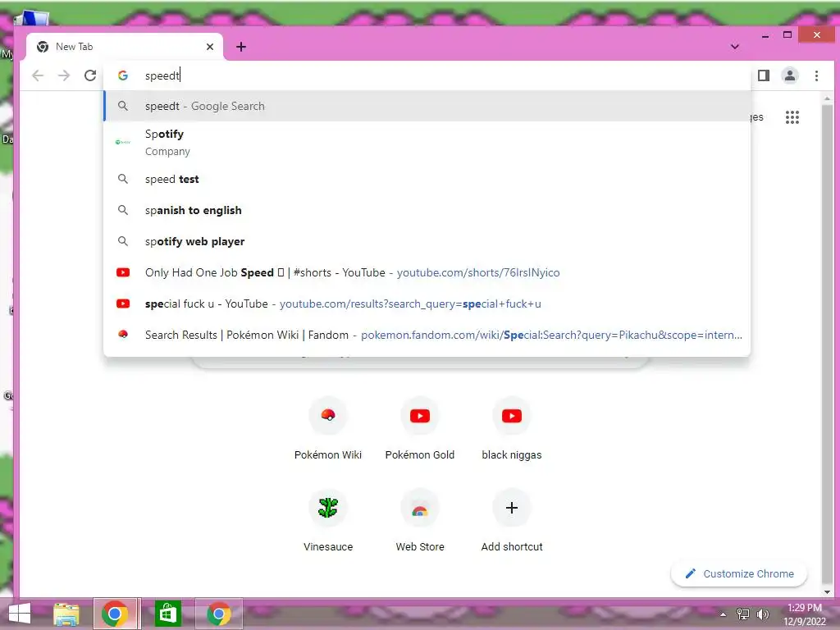Click the YouTube icon beside 'Only Had One Job'
This screenshot has height=630, width=840.
coord(123,272)
